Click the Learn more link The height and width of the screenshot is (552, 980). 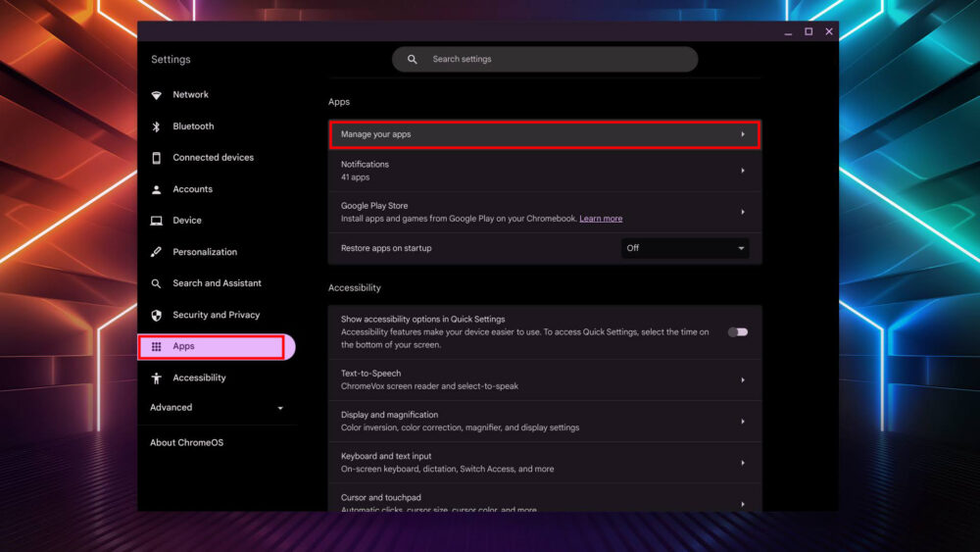(x=601, y=219)
